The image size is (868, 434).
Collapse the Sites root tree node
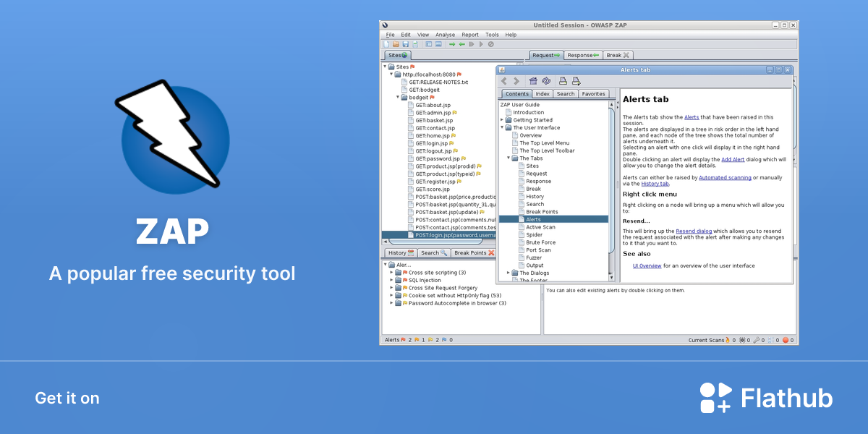point(385,67)
